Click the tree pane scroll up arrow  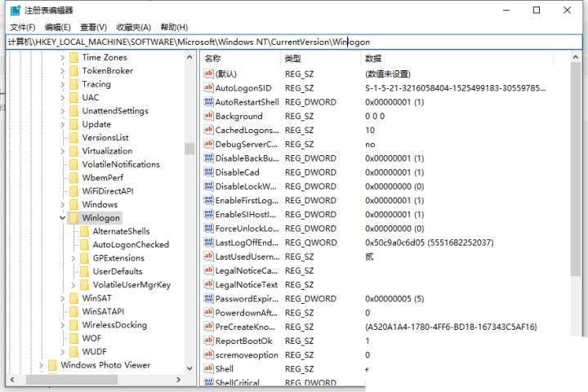point(189,57)
